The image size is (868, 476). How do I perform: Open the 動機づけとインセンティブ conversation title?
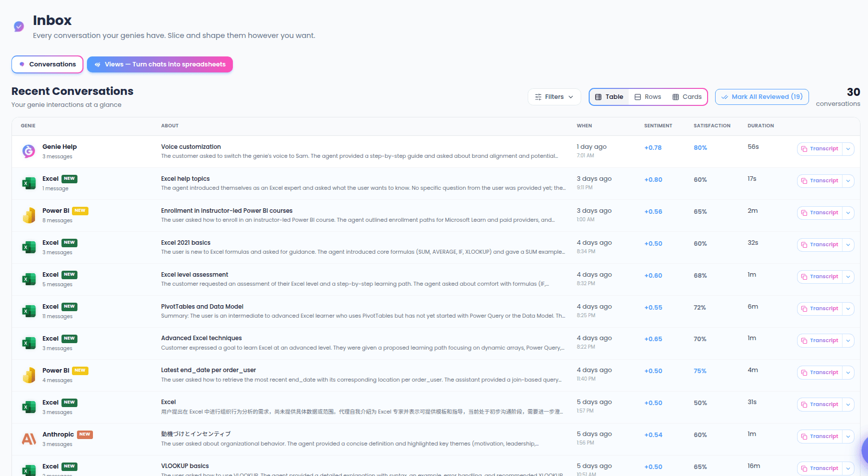(196, 434)
